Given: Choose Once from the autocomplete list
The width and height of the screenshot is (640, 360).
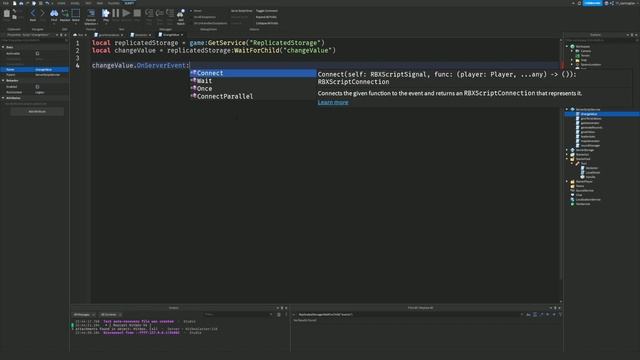Looking at the screenshot, I should pos(253,89).
